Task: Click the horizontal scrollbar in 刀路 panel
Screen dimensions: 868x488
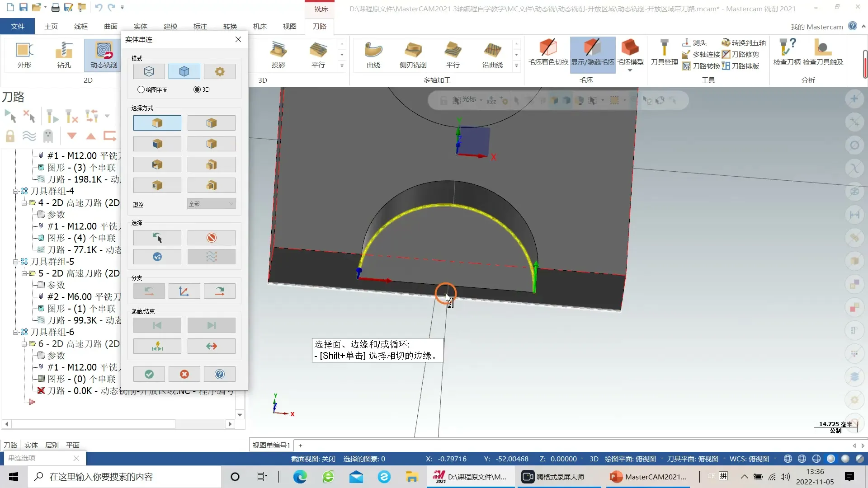Action: (93, 424)
